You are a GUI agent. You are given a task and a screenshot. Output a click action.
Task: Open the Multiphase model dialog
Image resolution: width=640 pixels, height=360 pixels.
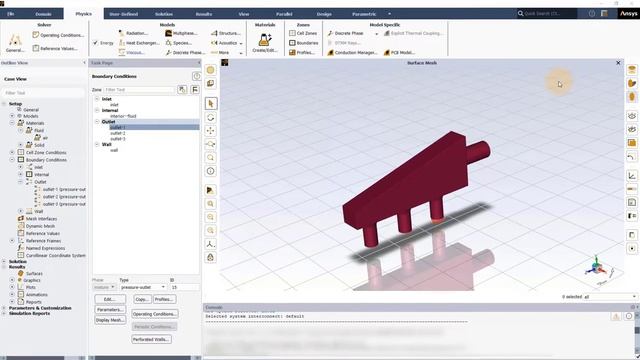tap(181, 33)
